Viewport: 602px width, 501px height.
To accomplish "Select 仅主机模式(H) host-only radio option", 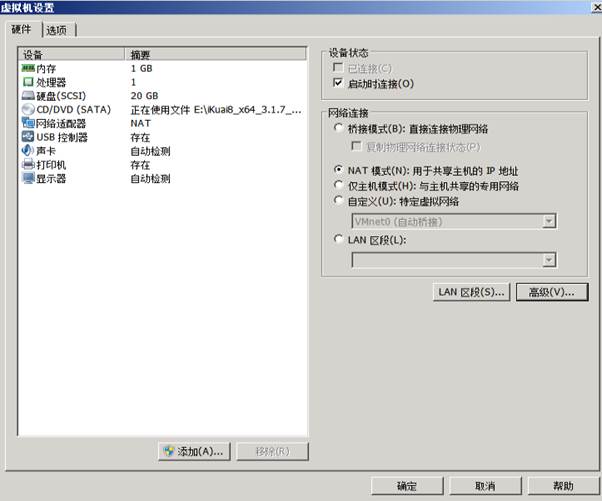I will [x=340, y=186].
